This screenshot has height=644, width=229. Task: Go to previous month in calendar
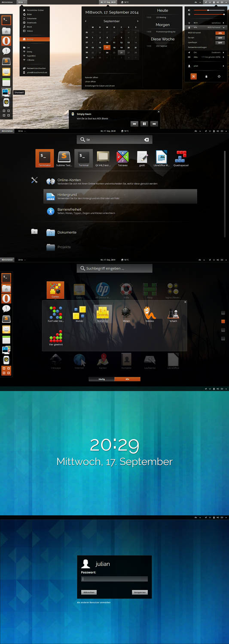(85, 21)
